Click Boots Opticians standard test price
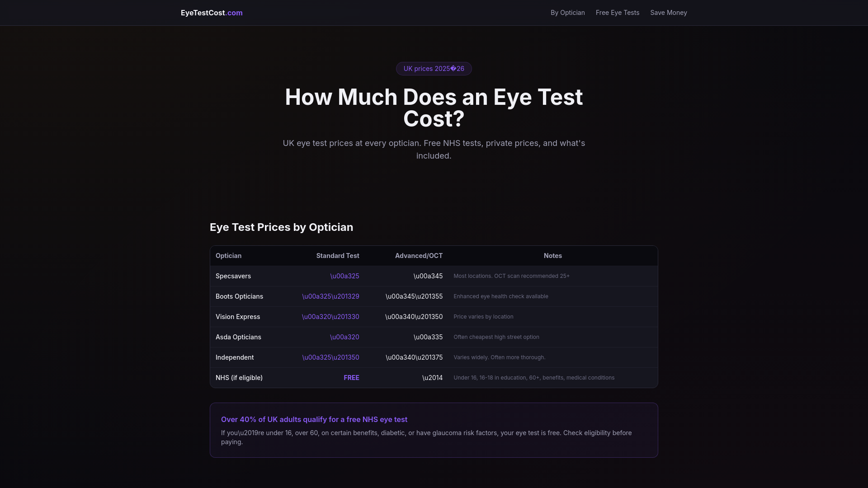This screenshot has width=868, height=488. point(330,296)
